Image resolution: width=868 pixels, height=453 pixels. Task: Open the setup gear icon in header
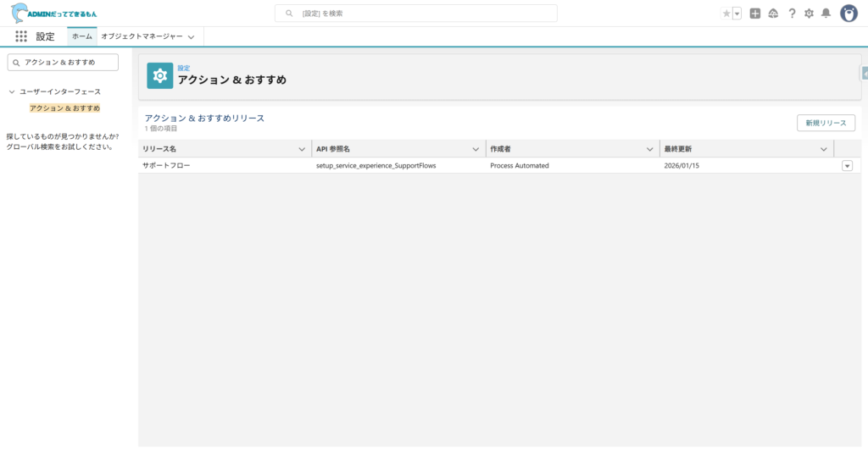tap(809, 14)
